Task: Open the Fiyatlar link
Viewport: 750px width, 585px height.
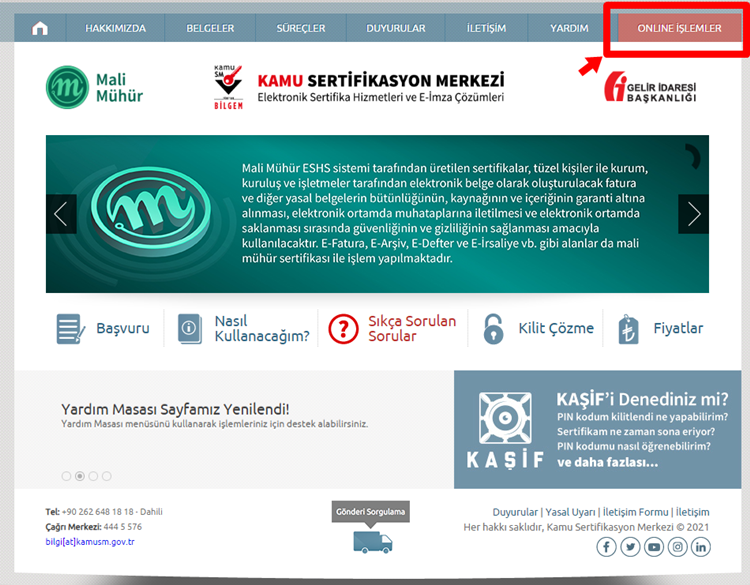Action: pos(678,328)
